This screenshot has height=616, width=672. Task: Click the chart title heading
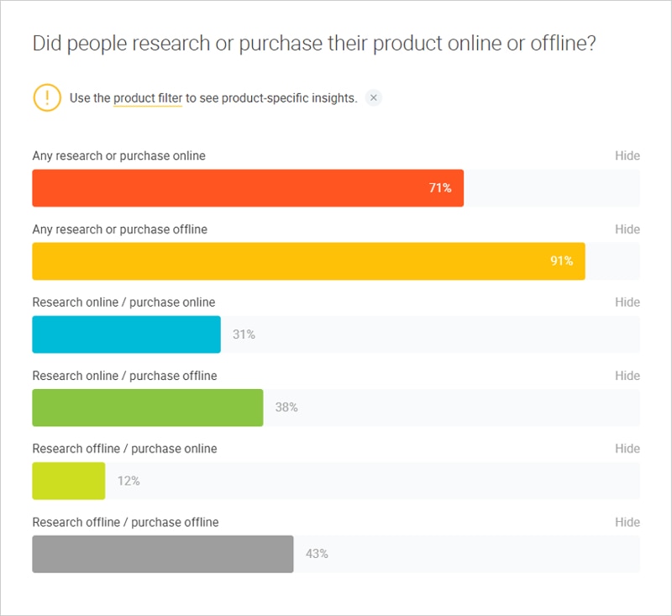314,44
